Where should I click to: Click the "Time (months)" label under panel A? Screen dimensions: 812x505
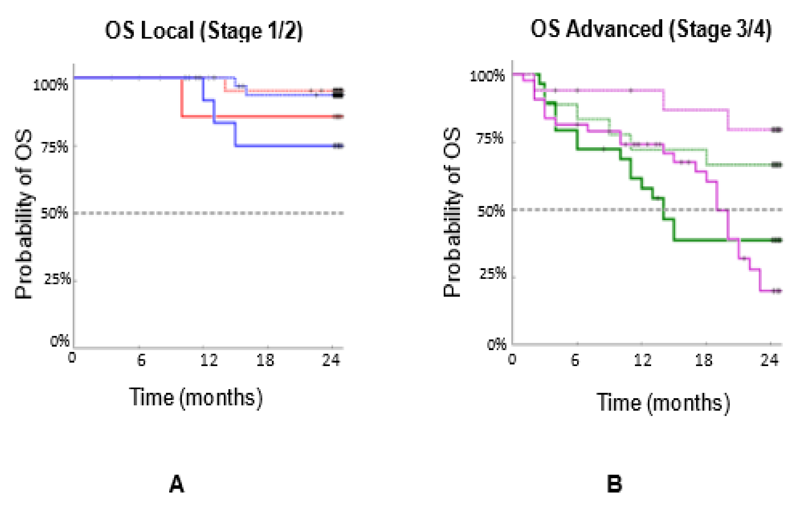point(196,397)
